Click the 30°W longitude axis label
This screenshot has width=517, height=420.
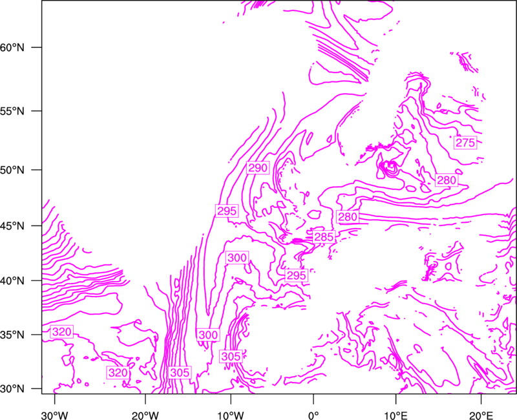pyautogui.click(x=55, y=415)
